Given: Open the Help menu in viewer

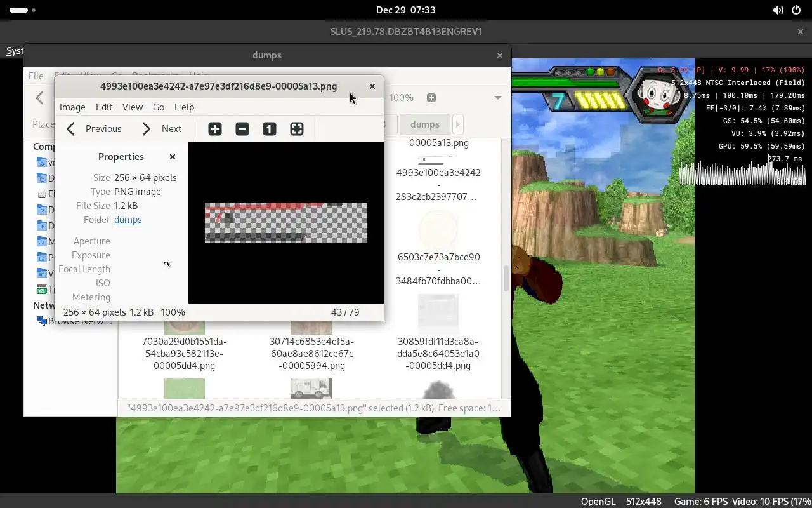Looking at the screenshot, I should pos(185,107).
